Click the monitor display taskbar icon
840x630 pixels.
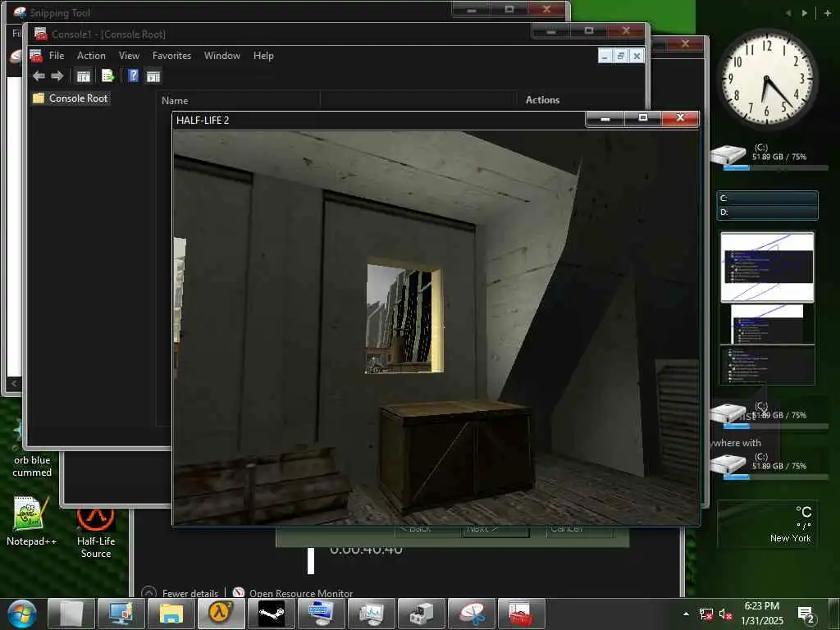point(121,614)
